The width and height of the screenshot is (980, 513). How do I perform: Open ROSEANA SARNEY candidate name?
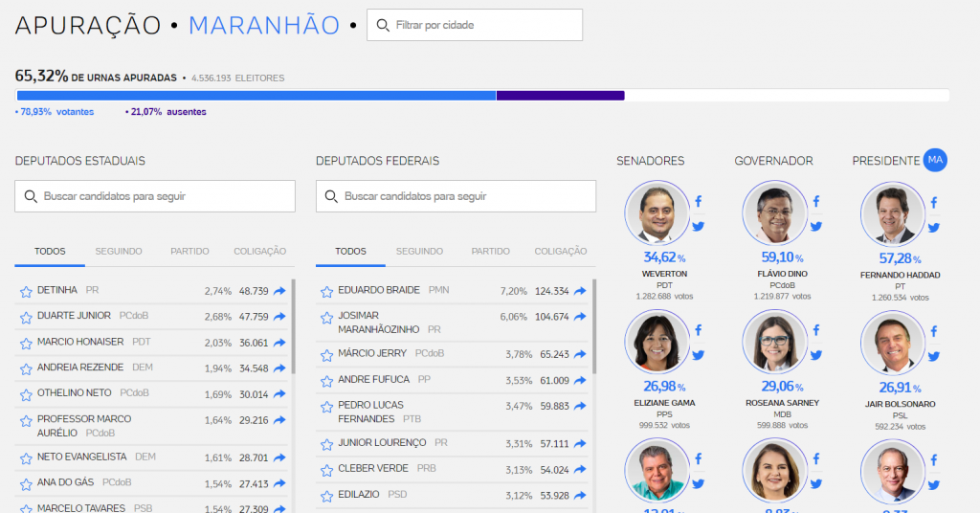[782, 403]
